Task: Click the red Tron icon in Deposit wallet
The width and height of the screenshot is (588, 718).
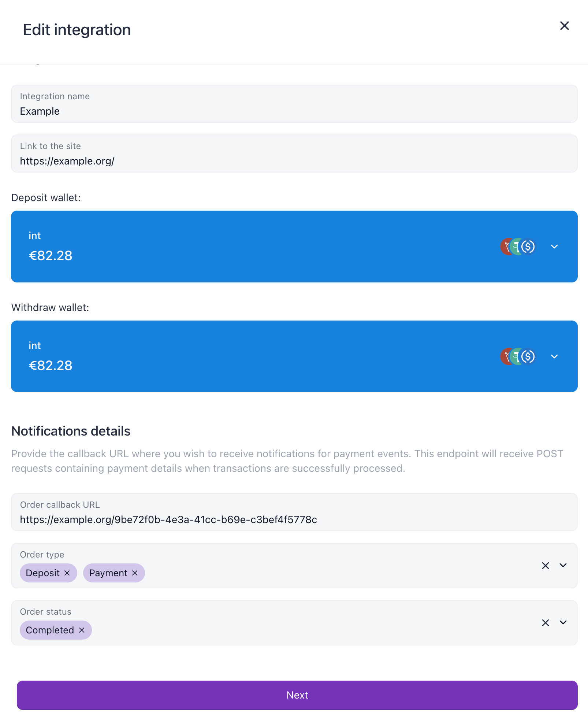Action: (x=505, y=247)
